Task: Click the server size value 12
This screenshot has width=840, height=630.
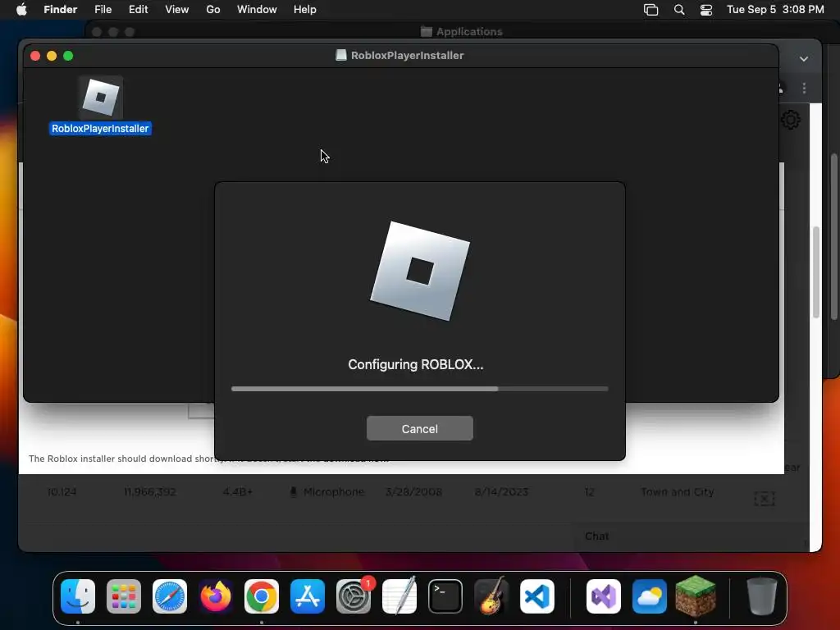Action: 589,492
